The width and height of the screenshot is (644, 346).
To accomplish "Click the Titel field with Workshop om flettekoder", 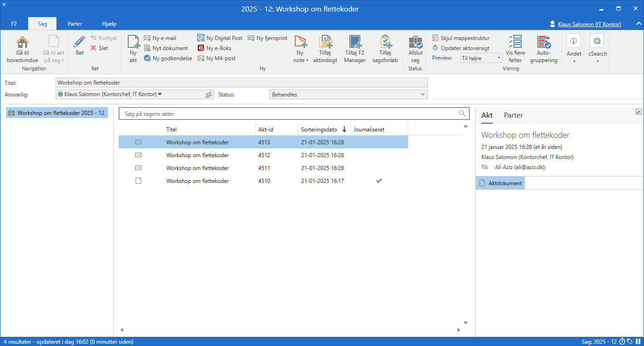I will 241,83.
